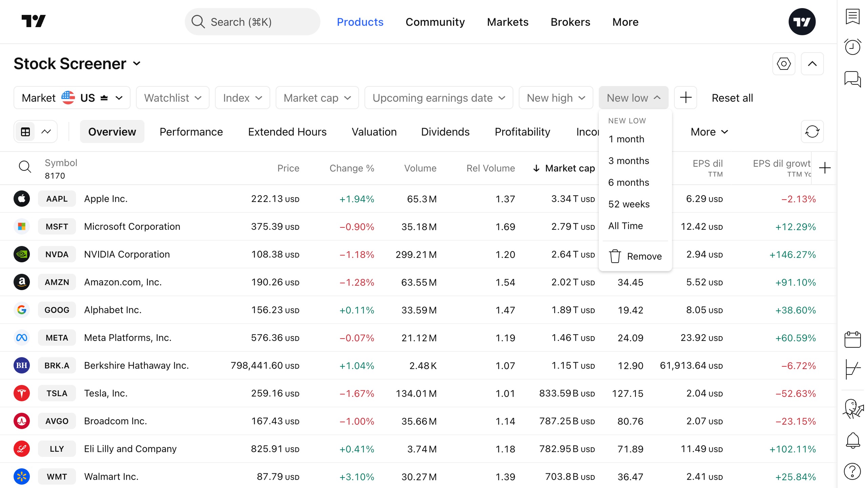Switch to table view layout
The height and width of the screenshot is (488, 868).
25,131
